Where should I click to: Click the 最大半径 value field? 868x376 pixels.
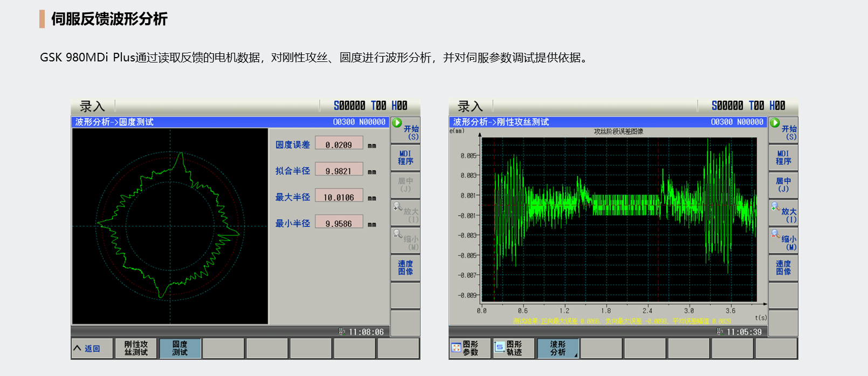click(339, 197)
